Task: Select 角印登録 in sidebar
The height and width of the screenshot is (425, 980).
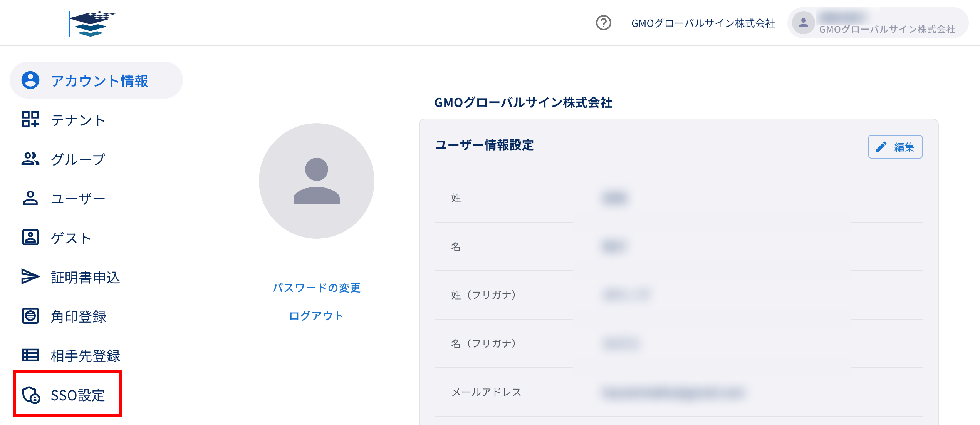Action: [x=96, y=316]
